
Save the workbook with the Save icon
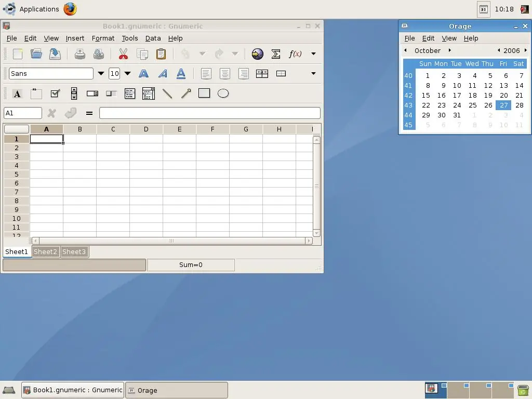55,54
